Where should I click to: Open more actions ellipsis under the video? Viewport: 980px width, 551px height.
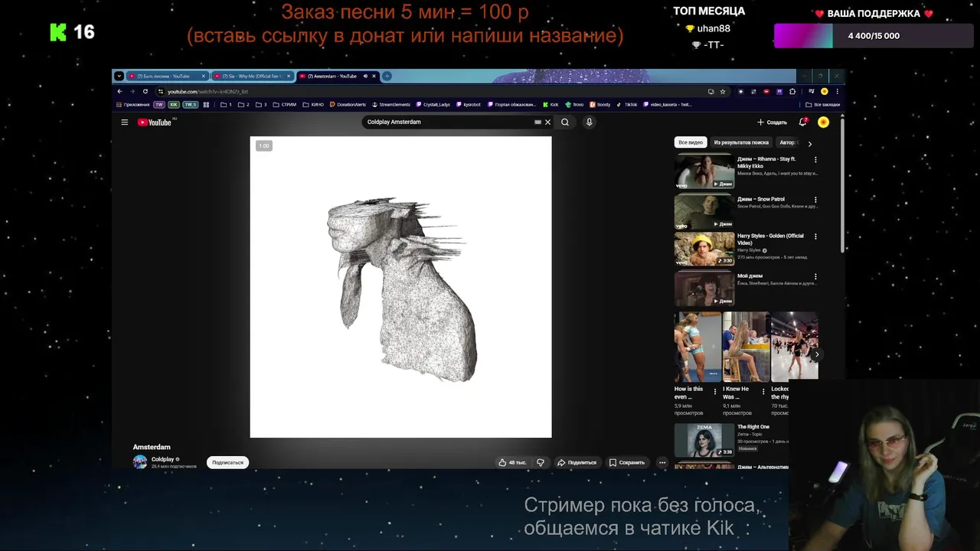[x=662, y=462]
